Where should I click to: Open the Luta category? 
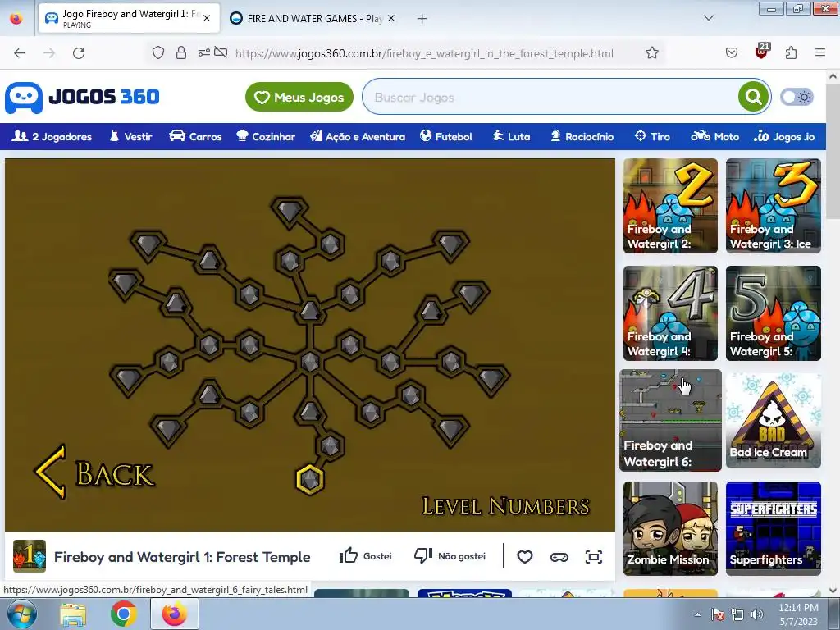pyautogui.click(x=512, y=137)
